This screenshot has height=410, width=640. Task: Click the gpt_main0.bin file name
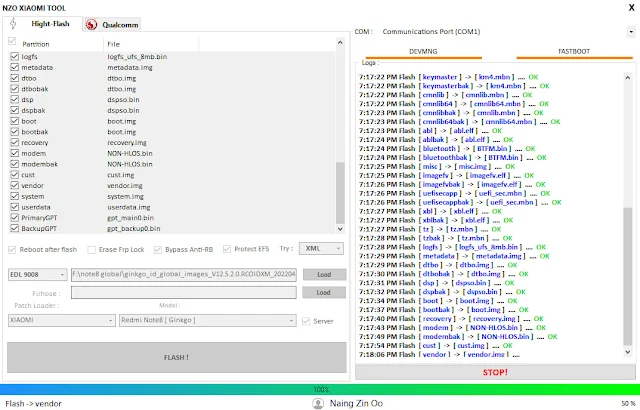tap(131, 217)
